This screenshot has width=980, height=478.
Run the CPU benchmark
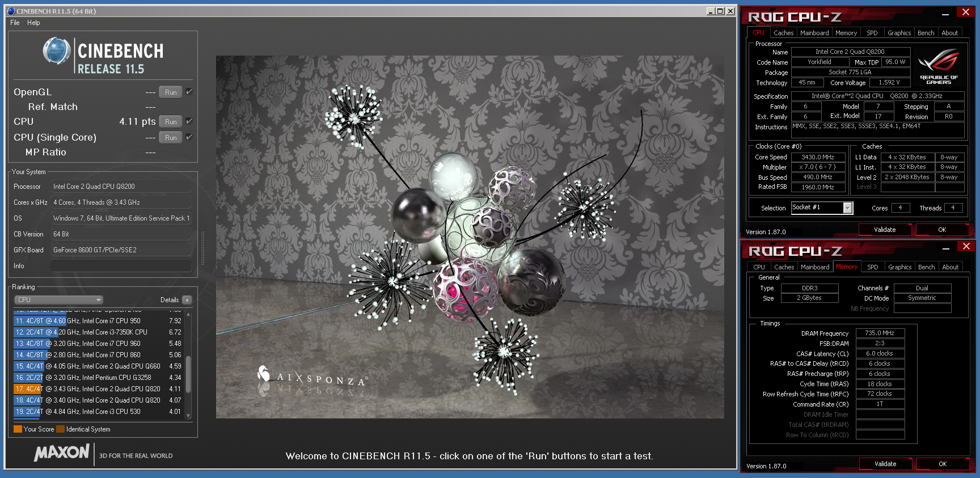click(x=171, y=121)
